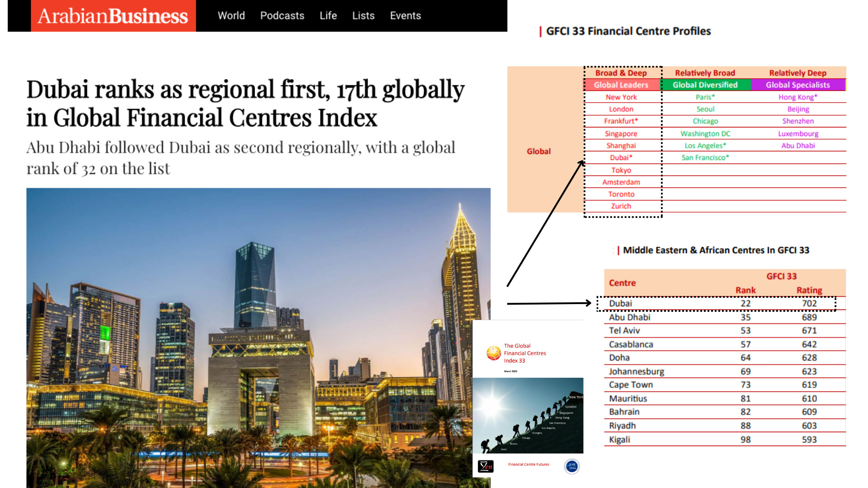868x488 pixels.
Task: Select the Johannesburg row
Action: point(725,371)
